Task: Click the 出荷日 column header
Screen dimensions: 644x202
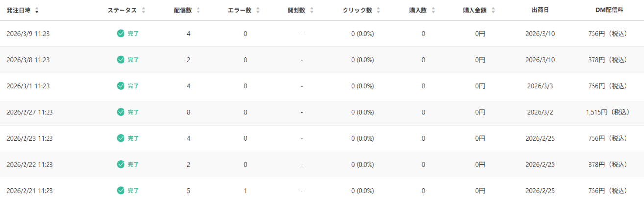Action: 540,10
